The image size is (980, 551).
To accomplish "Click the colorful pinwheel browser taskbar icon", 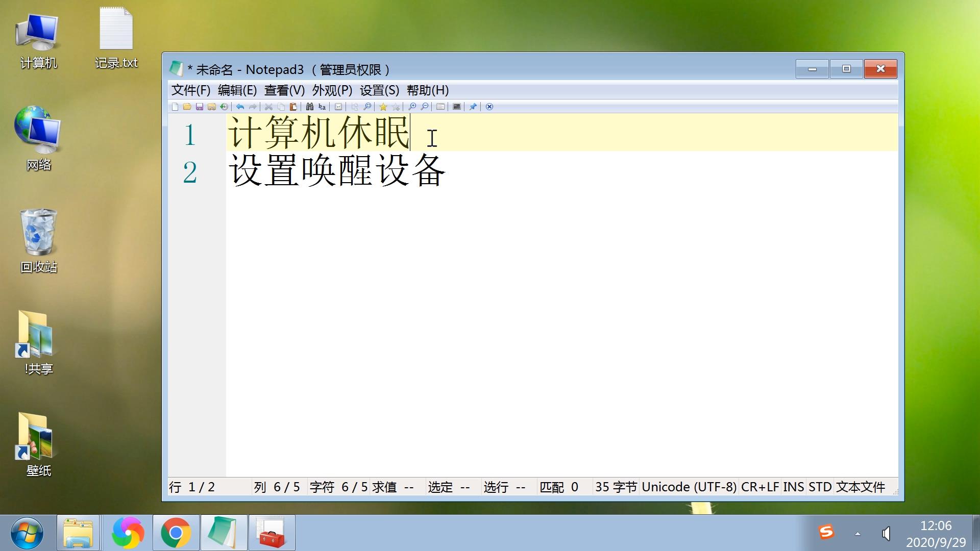I will tap(128, 533).
